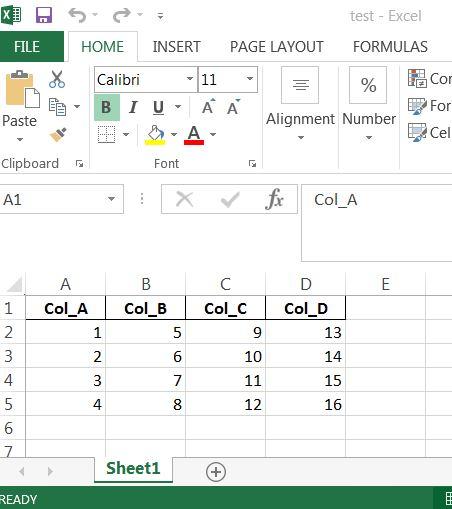This screenshot has width=452, height=509.
Task: Click the Cut scissors icon
Action: pos(57,79)
